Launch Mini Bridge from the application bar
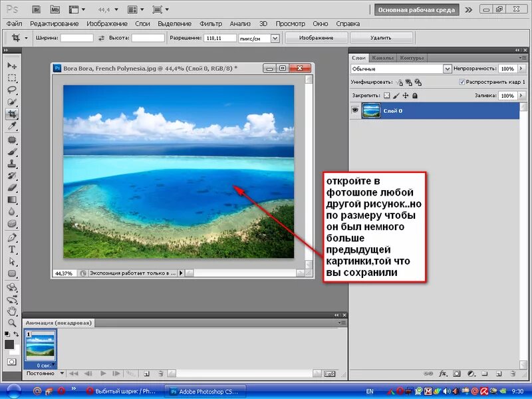 pyautogui.click(x=55, y=10)
